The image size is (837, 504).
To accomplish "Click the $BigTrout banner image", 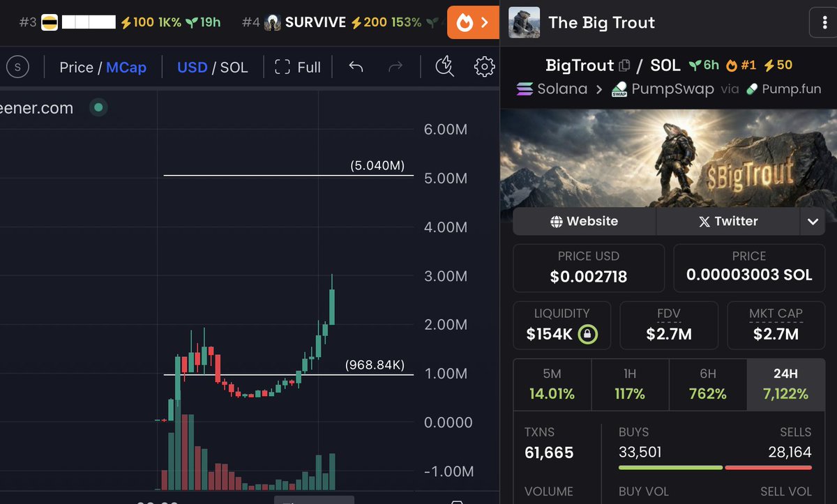I will tap(668, 158).
